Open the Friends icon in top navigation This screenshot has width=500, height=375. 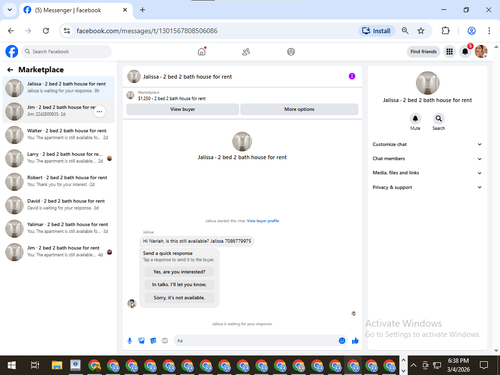pos(246,52)
